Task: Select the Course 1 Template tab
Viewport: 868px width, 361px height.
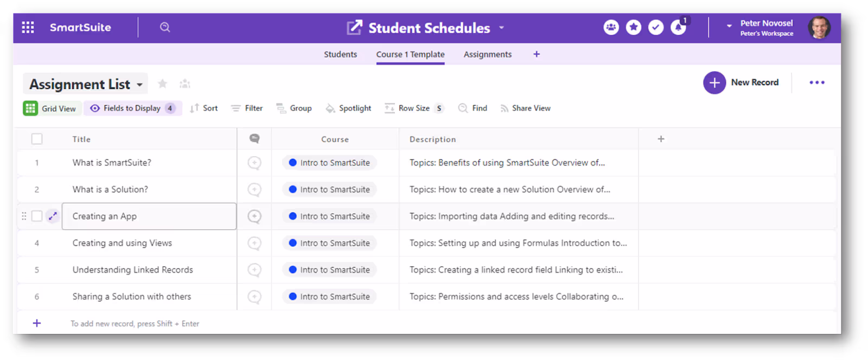Action: coord(410,54)
